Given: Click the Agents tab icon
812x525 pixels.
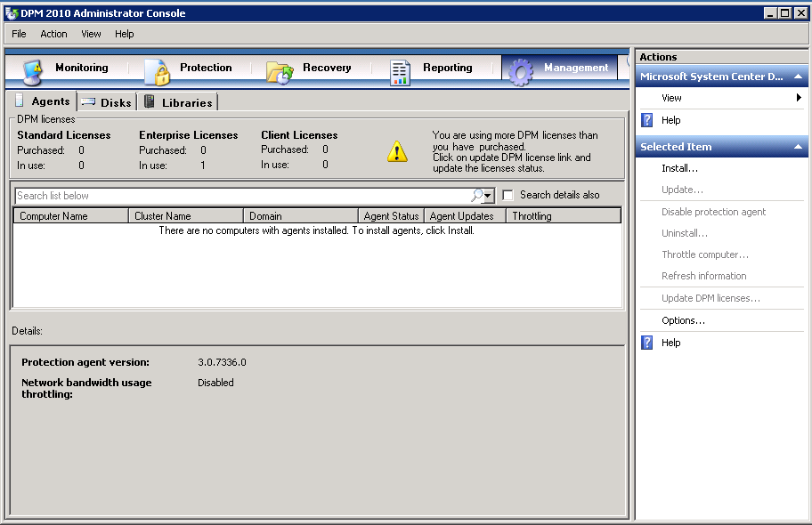Looking at the screenshot, I should click(x=20, y=100).
